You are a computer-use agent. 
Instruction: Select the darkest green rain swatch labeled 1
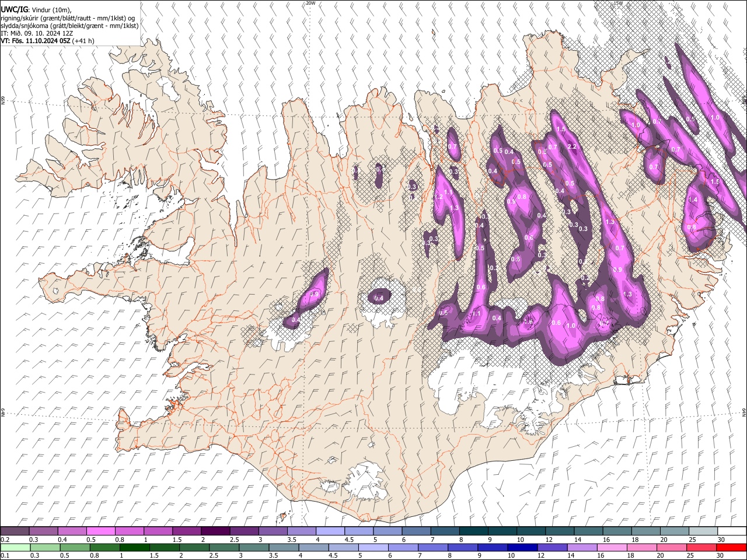[134, 547]
